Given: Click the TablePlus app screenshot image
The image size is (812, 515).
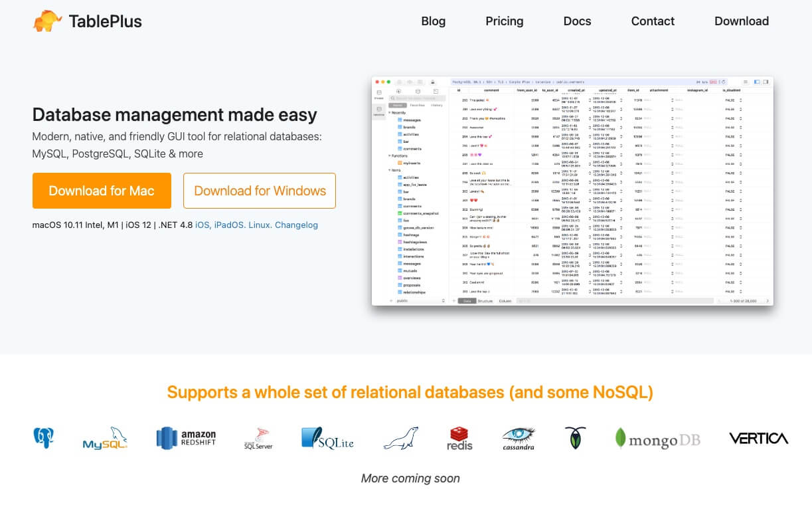Looking at the screenshot, I should tap(572, 191).
